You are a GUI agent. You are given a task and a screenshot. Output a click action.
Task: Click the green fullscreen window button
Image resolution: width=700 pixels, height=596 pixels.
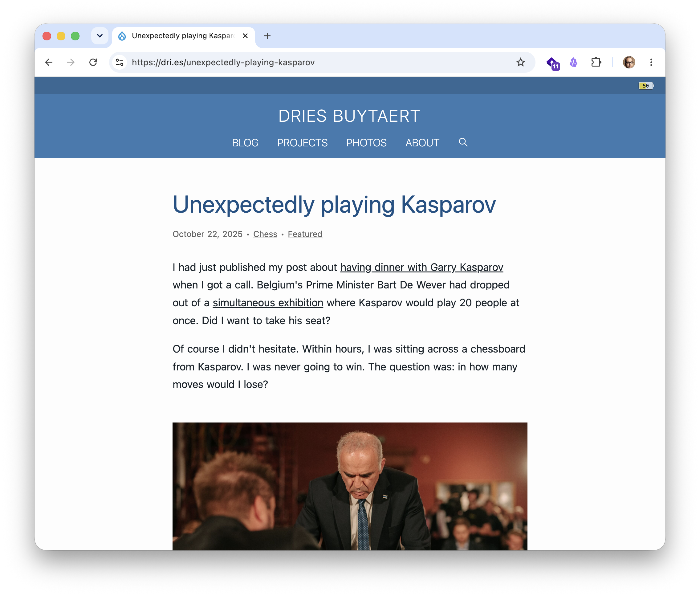[75, 36]
